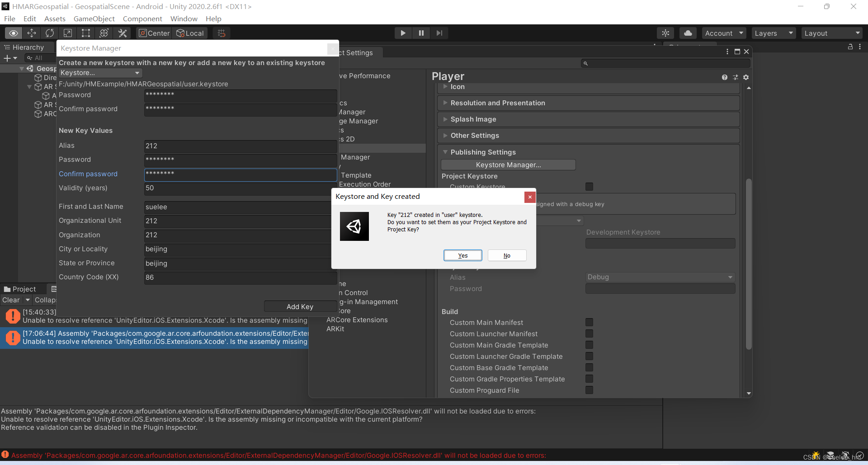Open Inspector panel three-dot menu
The width and height of the screenshot is (868, 465).
(x=860, y=47)
